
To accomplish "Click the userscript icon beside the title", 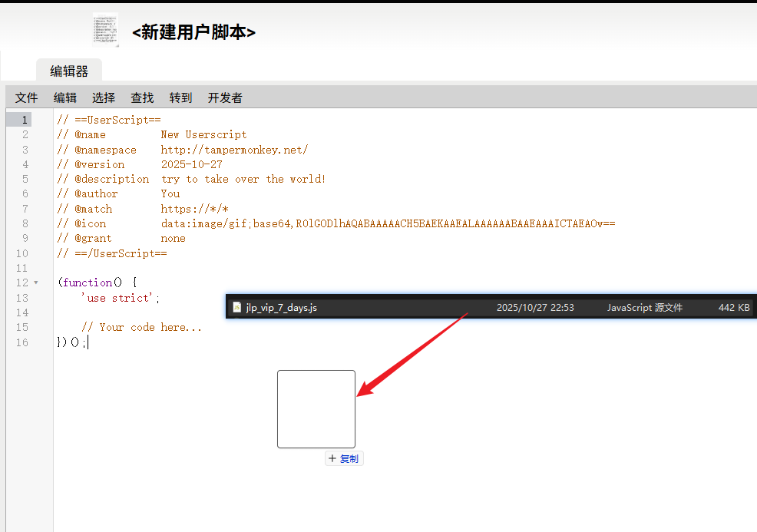I will point(105,30).
